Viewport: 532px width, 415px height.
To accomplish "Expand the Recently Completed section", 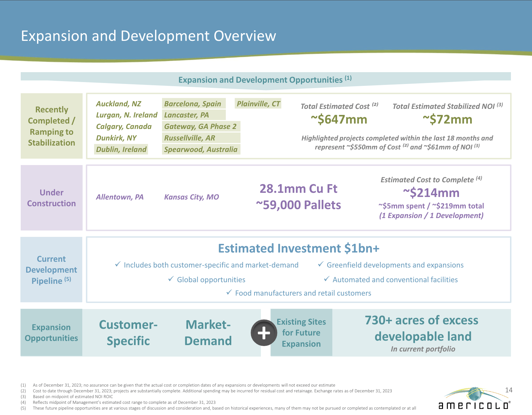I will pyautogui.click(x=51, y=125).
